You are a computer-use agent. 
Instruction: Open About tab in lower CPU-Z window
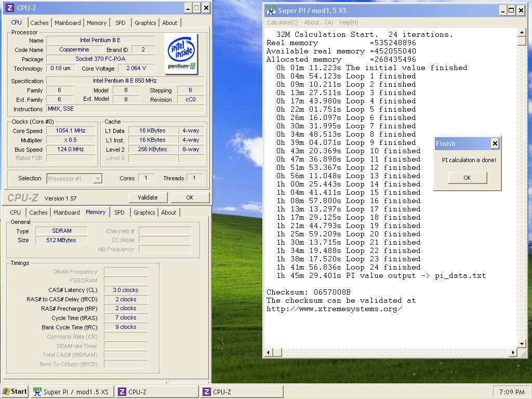tap(169, 212)
